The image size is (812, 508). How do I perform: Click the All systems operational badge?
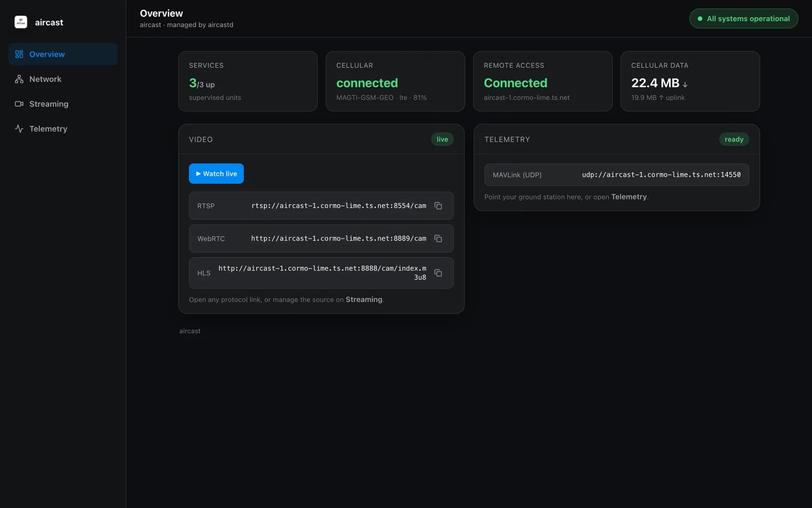coord(744,19)
